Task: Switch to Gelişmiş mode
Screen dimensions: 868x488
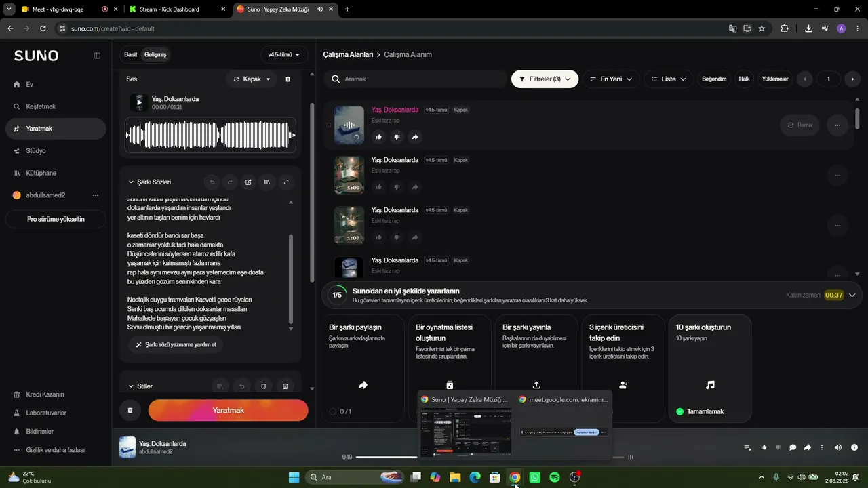Action: [155, 54]
